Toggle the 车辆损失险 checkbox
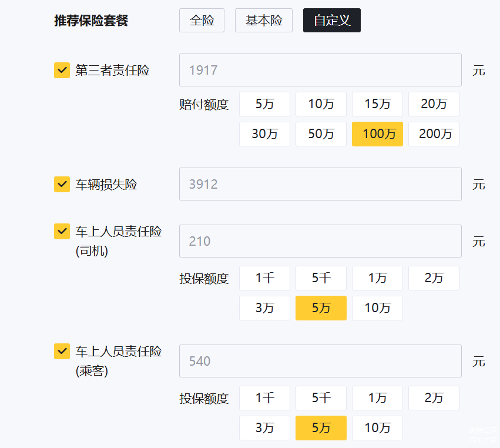Screen dimensions: 500x448 pos(62,185)
